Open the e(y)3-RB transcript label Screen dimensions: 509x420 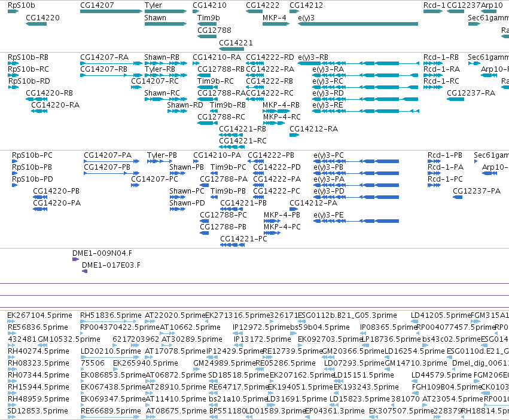coord(313,57)
